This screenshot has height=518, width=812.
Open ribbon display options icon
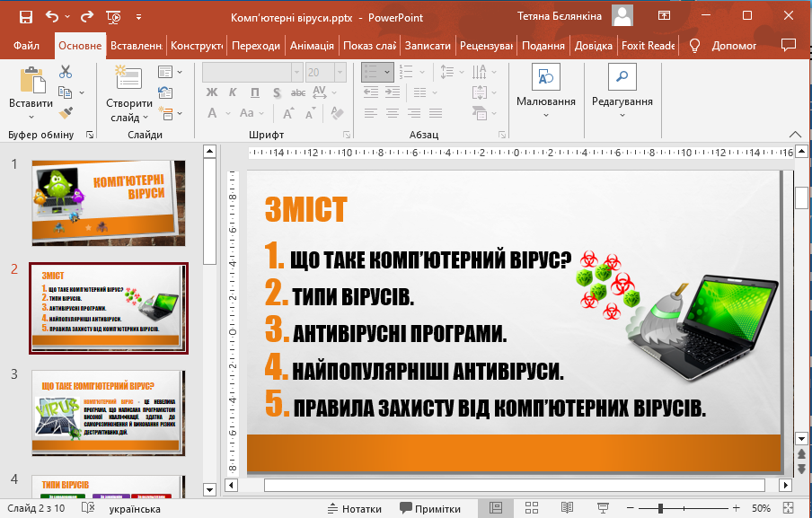tap(664, 15)
